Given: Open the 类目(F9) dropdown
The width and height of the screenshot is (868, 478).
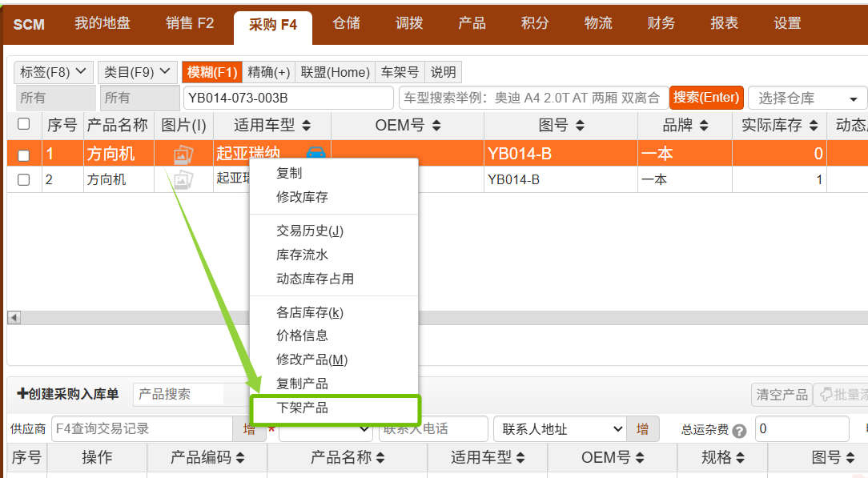Looking at the screenshot, I should 137,72.
